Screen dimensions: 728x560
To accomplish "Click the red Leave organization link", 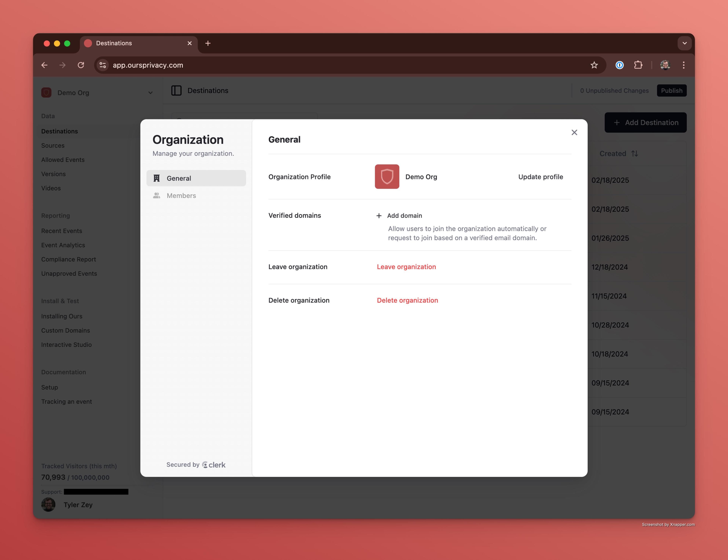I will (x=406, y=267).
